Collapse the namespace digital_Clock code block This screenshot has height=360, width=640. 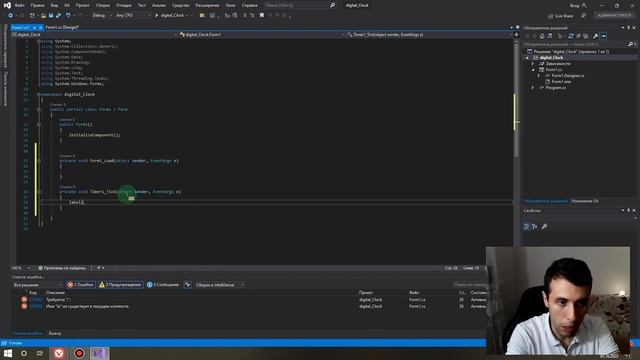[39, 94]
